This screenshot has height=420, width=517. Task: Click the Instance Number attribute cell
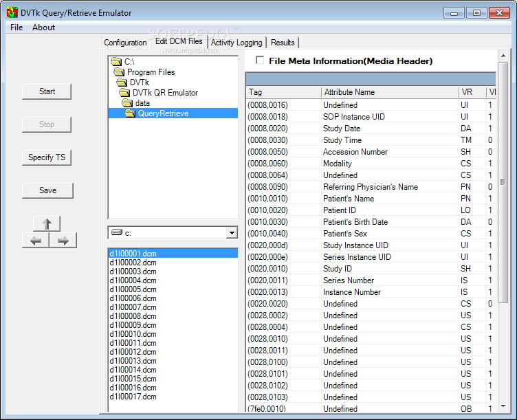point(390,292)
